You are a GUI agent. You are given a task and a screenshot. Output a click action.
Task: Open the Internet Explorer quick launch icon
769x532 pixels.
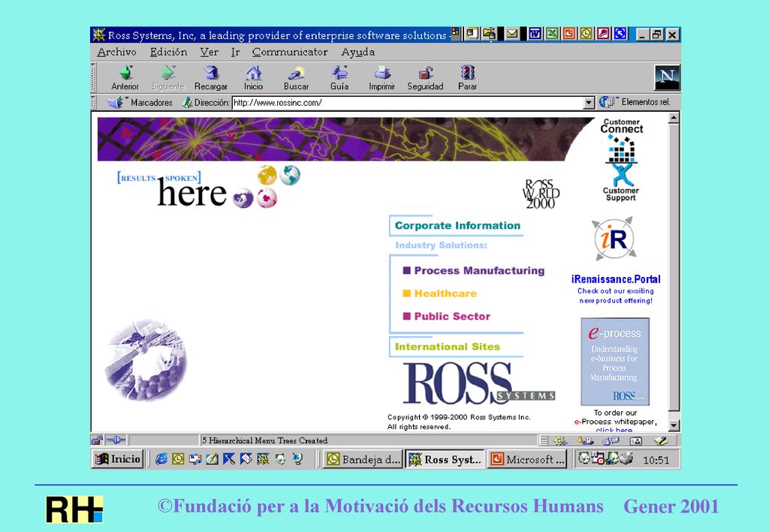coord(161,459)
